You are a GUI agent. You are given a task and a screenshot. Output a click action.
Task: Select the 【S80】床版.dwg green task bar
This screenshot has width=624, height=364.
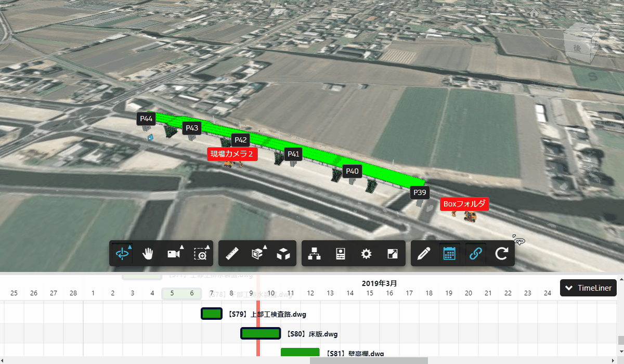click(x=261, y=333)
